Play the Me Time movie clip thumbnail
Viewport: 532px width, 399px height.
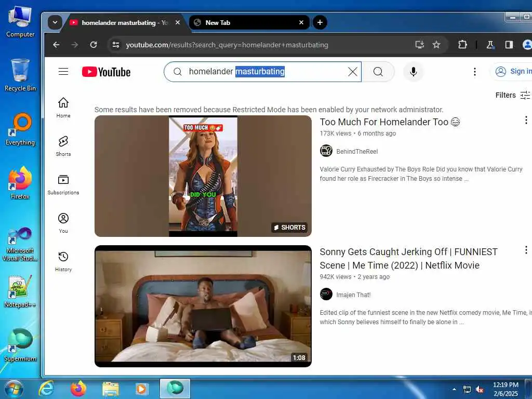click(203, 306)
